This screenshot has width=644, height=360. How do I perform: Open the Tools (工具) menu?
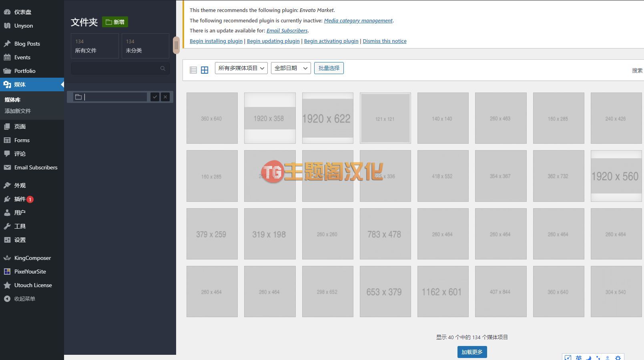(32, 226)
